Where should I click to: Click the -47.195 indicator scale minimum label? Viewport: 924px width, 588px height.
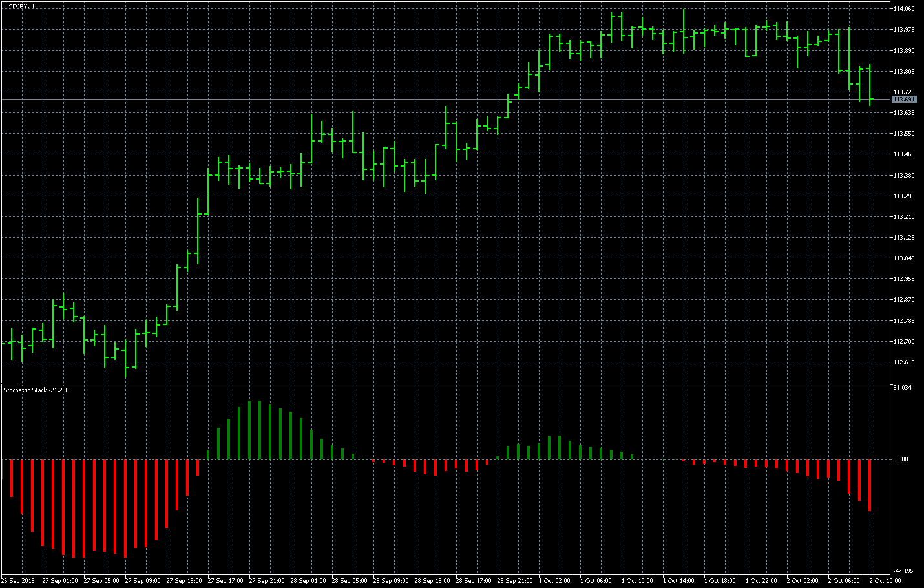903,571
